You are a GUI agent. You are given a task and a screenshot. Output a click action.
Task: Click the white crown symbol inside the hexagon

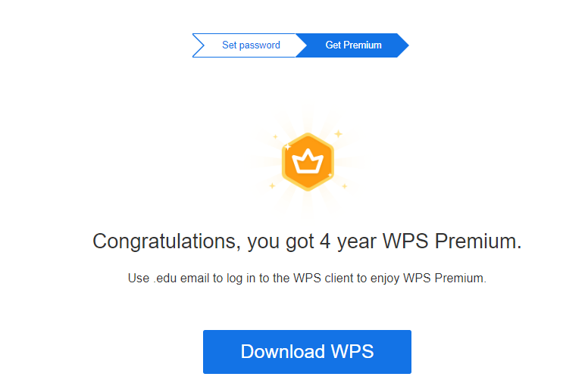(308, 160)
